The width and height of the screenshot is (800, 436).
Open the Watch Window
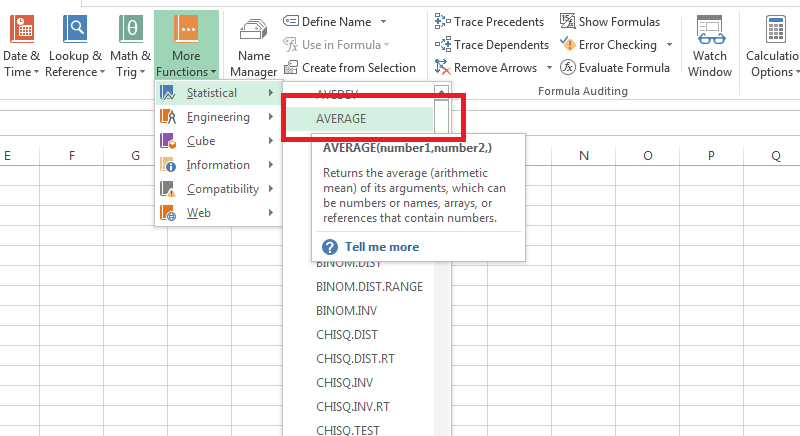[710, 46]
